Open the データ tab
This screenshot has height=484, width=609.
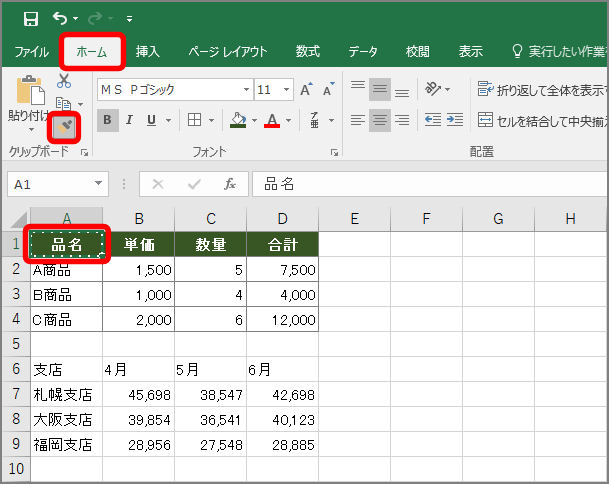[x=362, y=51]
